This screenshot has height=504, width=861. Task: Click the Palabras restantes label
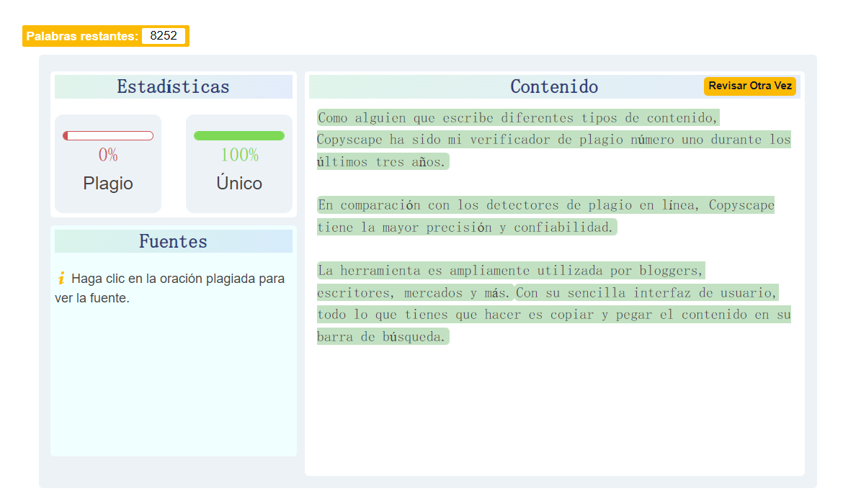coord(82,36)
